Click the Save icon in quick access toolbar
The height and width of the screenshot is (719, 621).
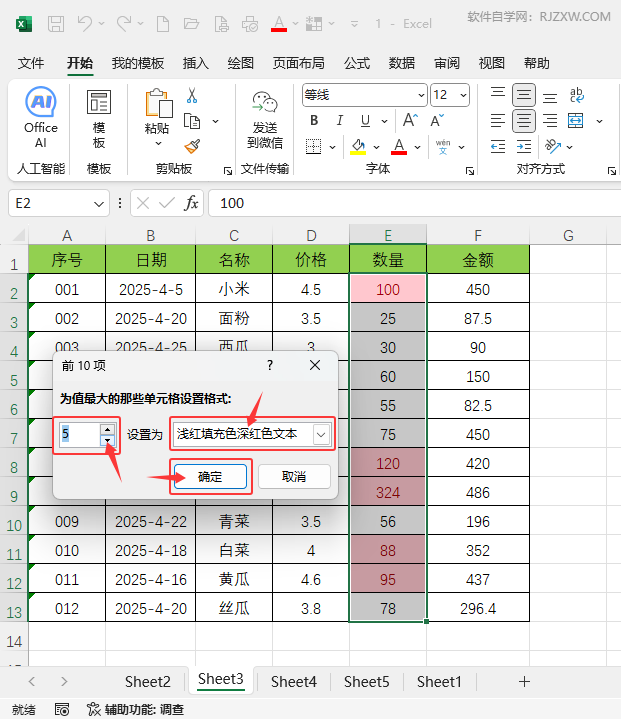(x=56, y=24)
